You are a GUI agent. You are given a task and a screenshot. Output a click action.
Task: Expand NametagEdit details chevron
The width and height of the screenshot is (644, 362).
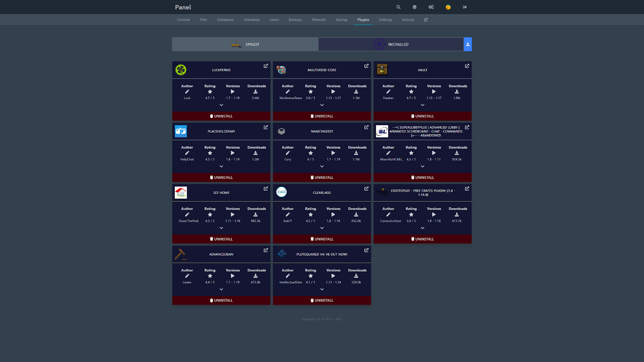(x=322, y=167)
